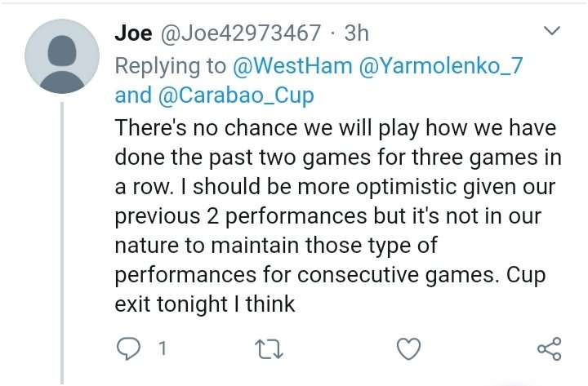Open the share icon on the tweet
588x386 pixels.
click(x=550, y=349)
